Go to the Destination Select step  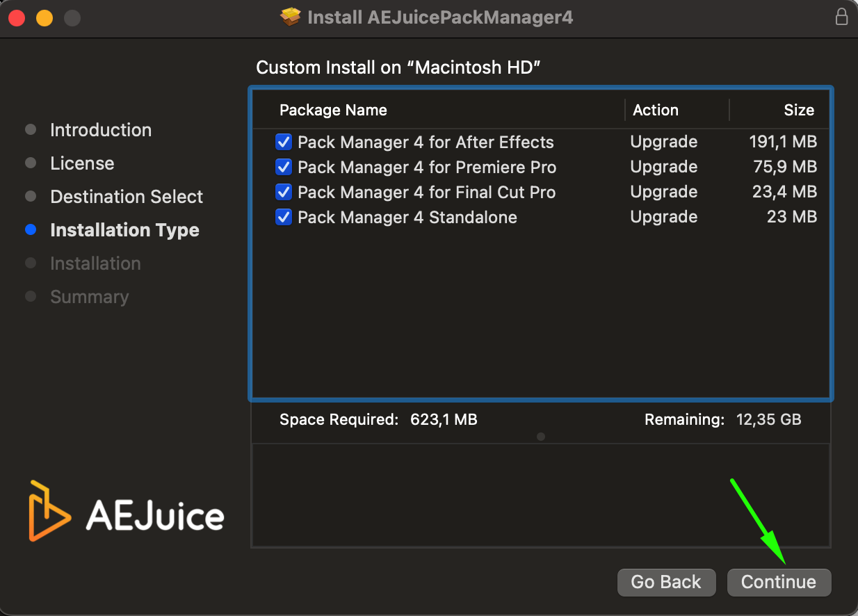click(127, 197)
